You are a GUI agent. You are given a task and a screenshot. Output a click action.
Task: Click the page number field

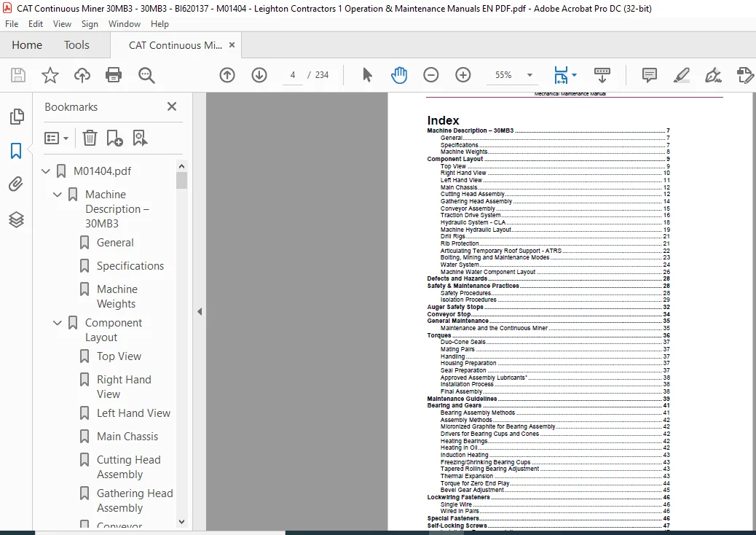(x=293, y=75)
